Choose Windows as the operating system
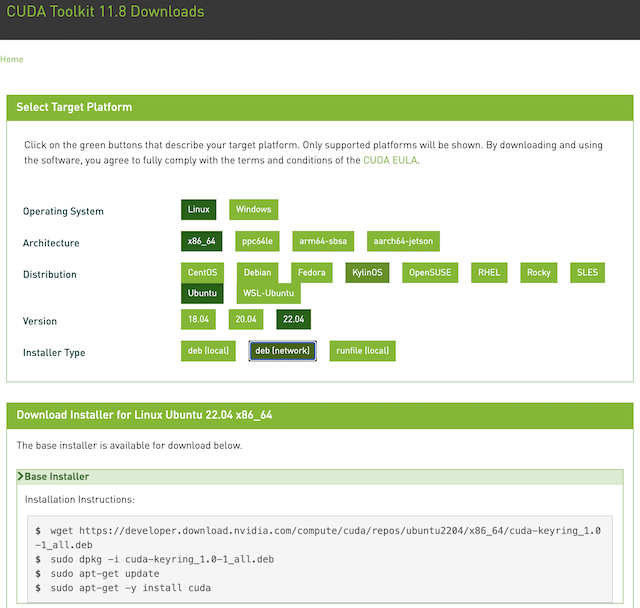 [253, 210]
